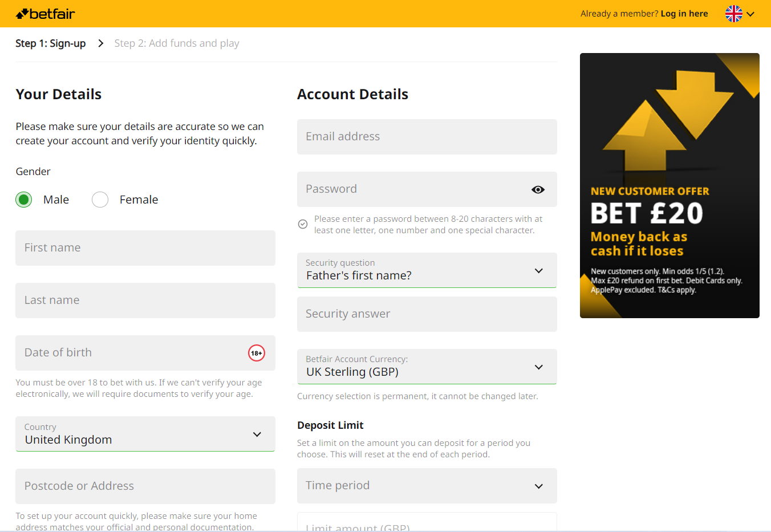771x532 pixels.
Task: Open the Betfair Account Currency dropdown
Action: [x=427, y=367]
